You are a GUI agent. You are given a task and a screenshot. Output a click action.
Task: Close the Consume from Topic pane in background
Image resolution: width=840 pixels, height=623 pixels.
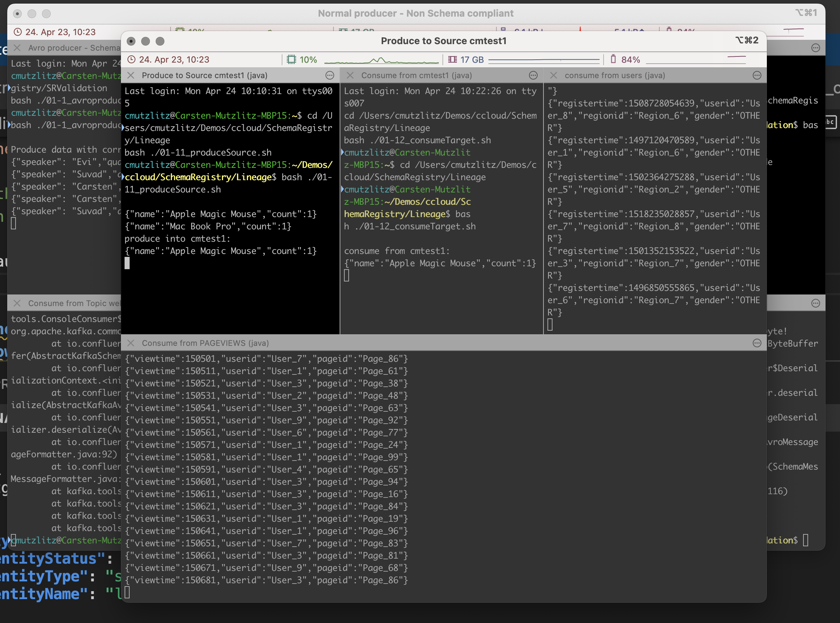tap(17, 304)
